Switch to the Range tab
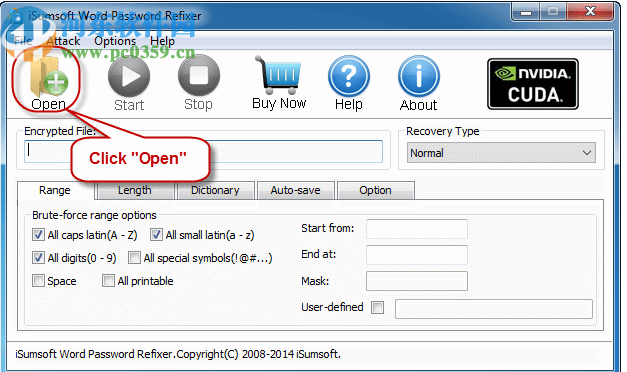This screenshot has height=372, width=627. click(55, 190)
